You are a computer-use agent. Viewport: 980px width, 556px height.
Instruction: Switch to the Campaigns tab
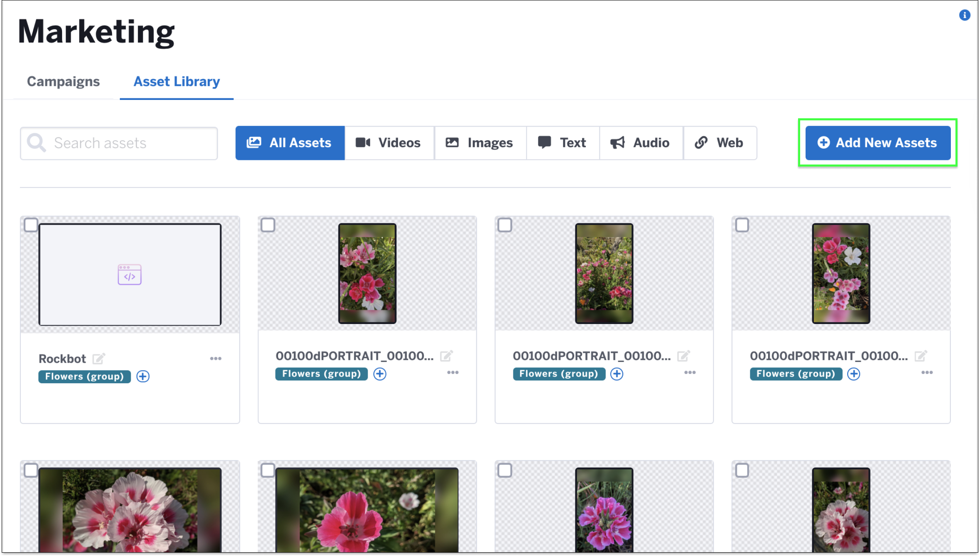coord(63,82)
